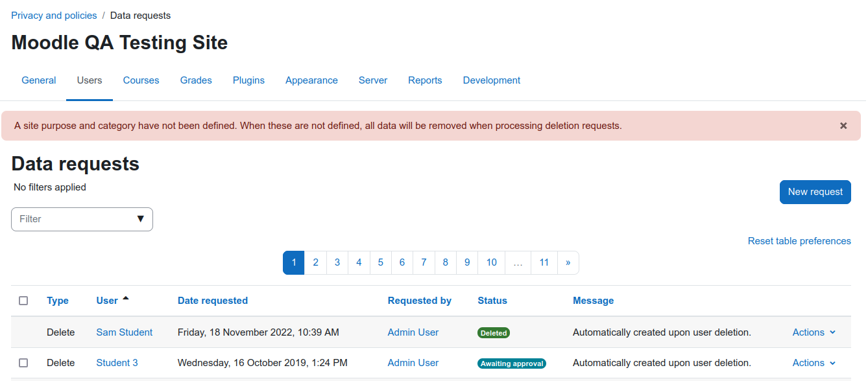Click Delete type cell in Student 3 row
Screen dimensions: 868x381
[x=61, y=363]
